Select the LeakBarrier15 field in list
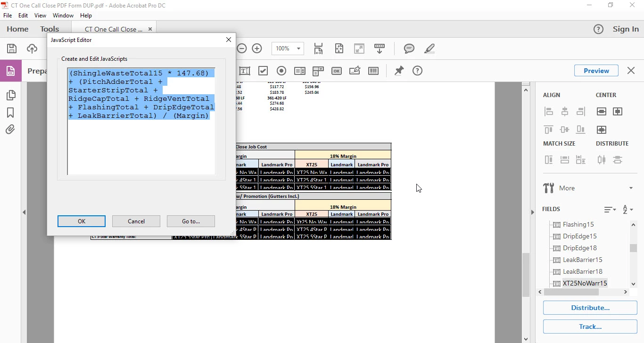Screen dimensions: 644x343 [x=583, y=260]
